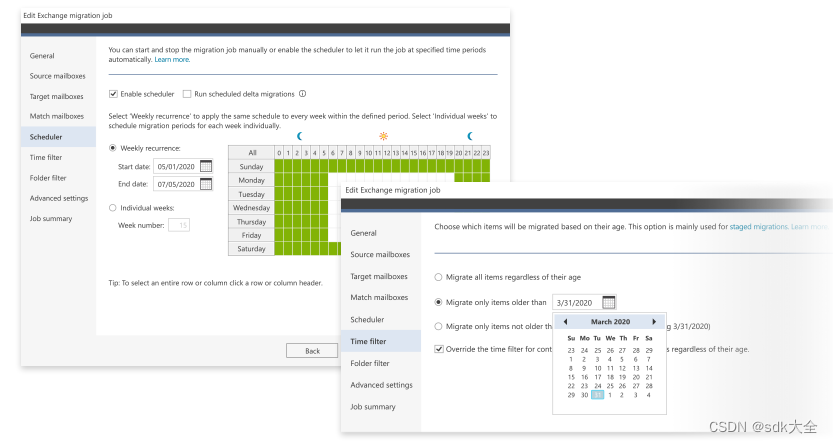
Task: Click hour 12 column header in schedule
Action: pyautogui.click(x=387, y=152)
